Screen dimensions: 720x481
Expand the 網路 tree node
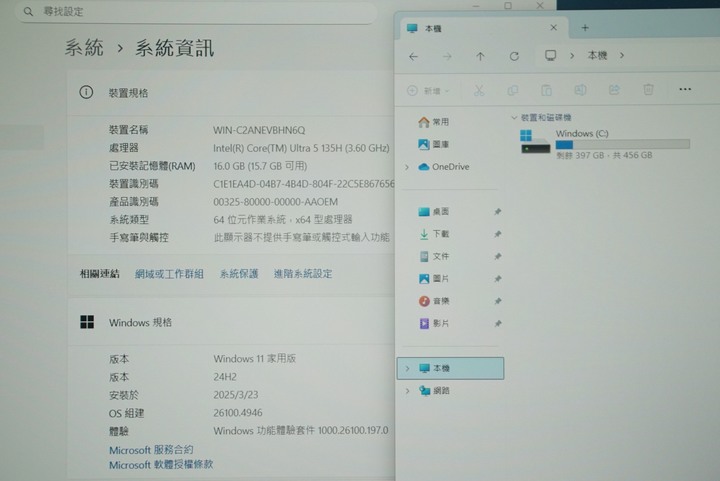point(407,391)
